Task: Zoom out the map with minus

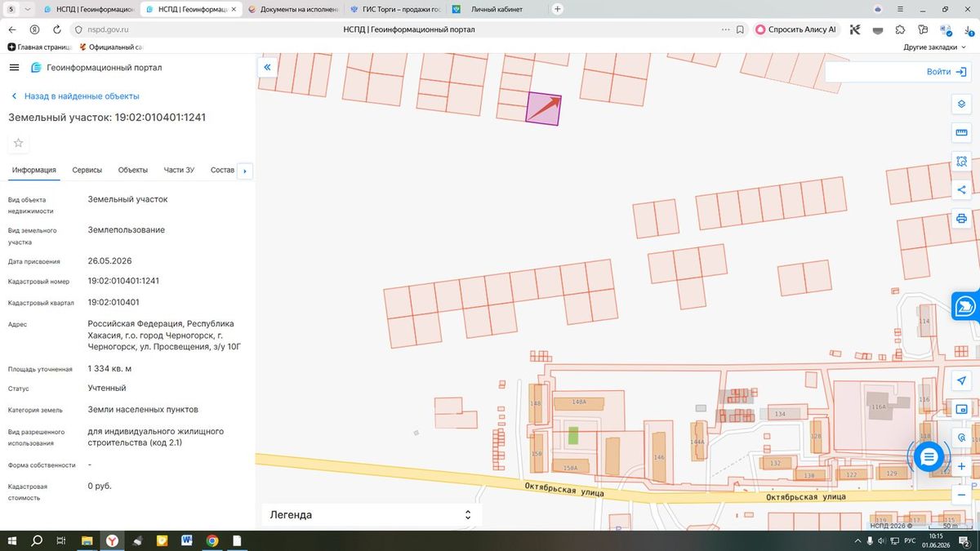Action: (x=961, y=495)
